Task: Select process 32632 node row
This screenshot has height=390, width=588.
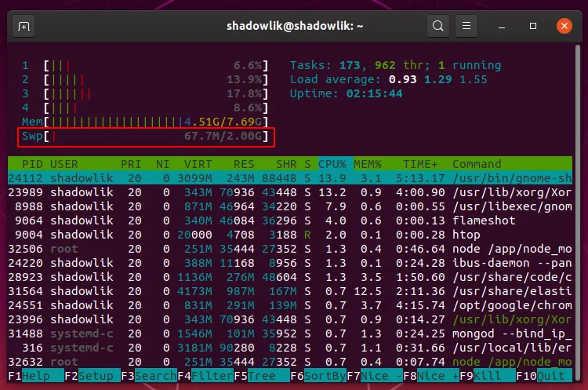Action: (x=290, y=362)
